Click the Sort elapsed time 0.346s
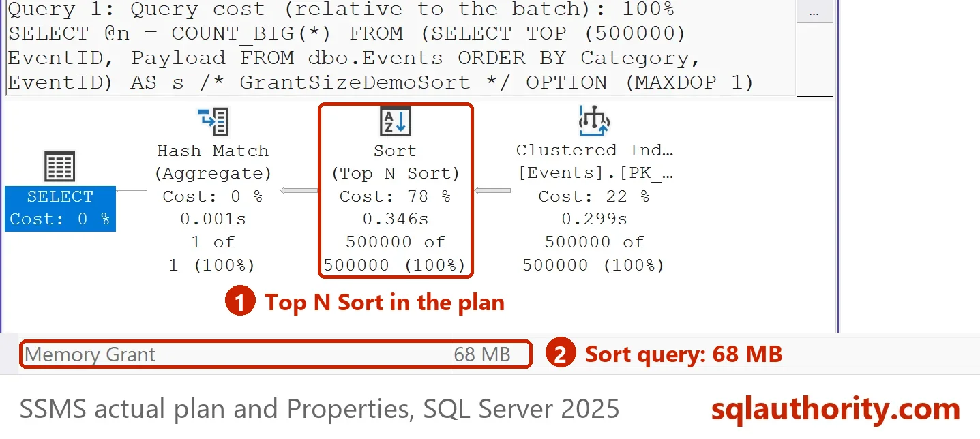This screenshot has width=980, height=439. 395,219
